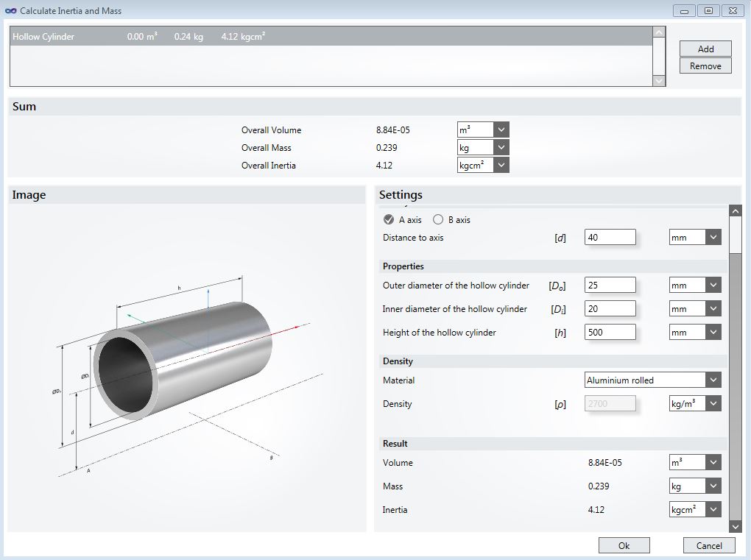Click Settings scrollbar up arrow
Screen dimensions: 751x560
coord(736,210)
